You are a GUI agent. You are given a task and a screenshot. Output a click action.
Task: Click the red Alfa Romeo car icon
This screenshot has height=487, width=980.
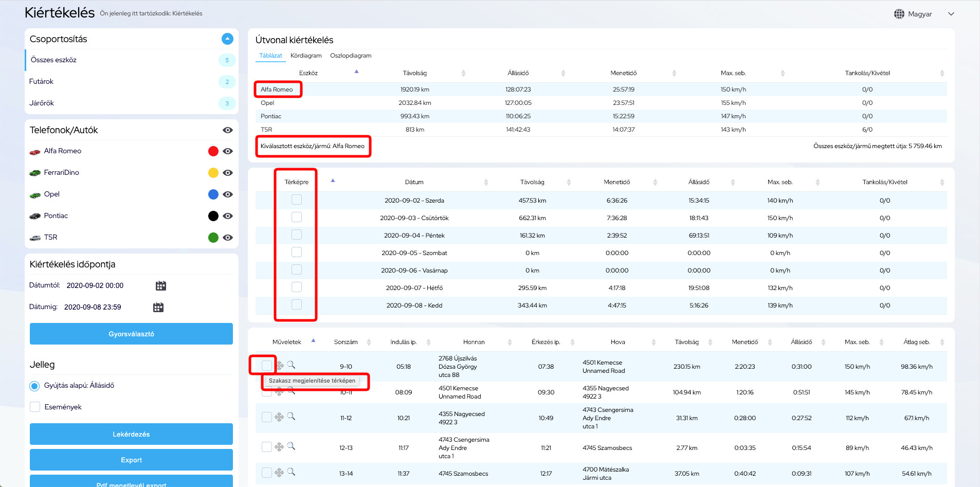click(35, 152)
